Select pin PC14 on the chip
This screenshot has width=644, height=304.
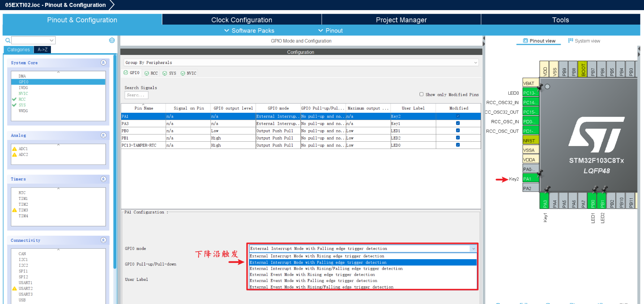pos(531,102)
